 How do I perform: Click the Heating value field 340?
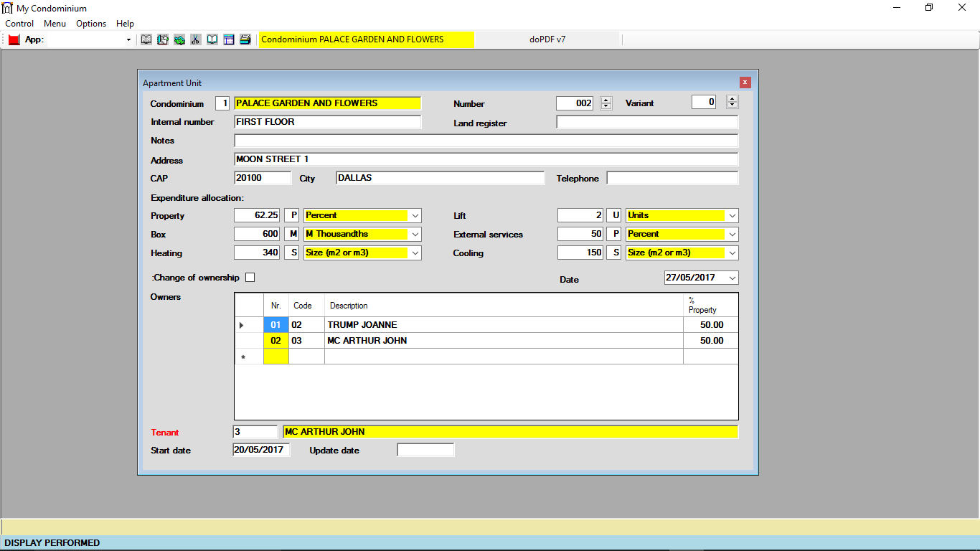click(x=258, y=253)
